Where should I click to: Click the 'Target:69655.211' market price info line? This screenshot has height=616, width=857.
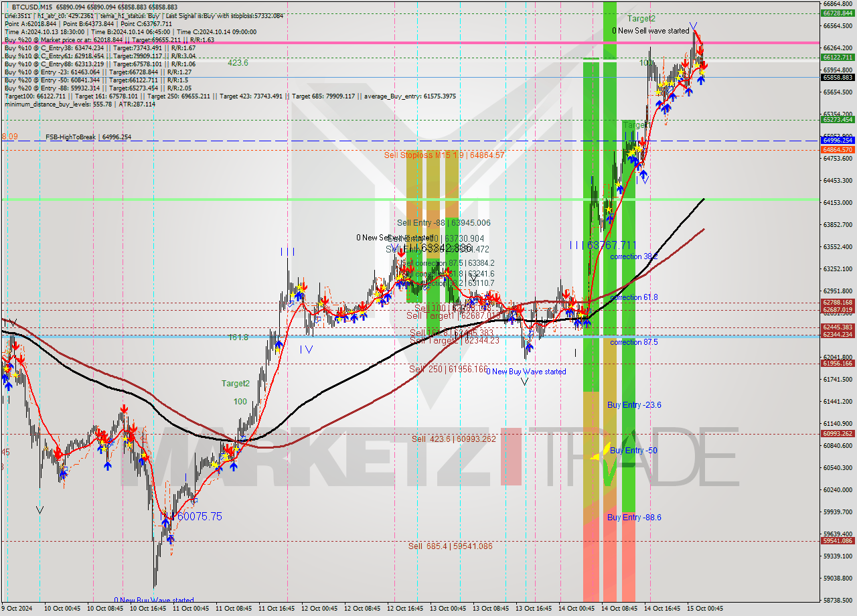(x=109, y=40)
